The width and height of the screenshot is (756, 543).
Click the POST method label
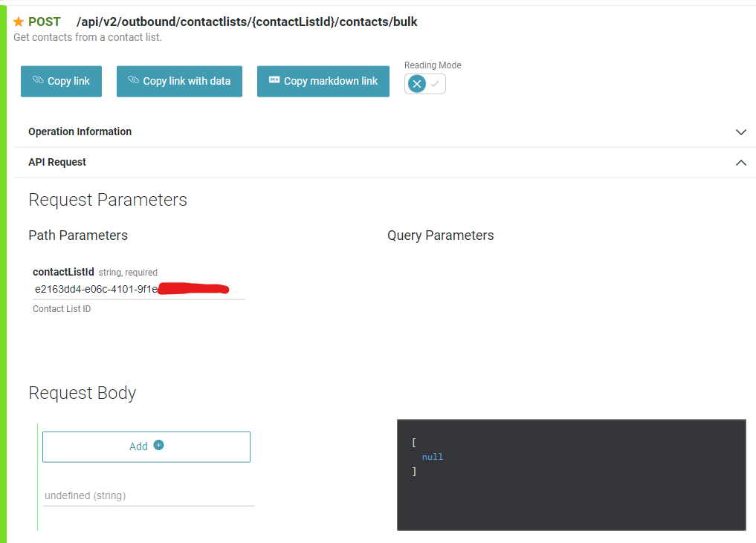pos(45,22)
